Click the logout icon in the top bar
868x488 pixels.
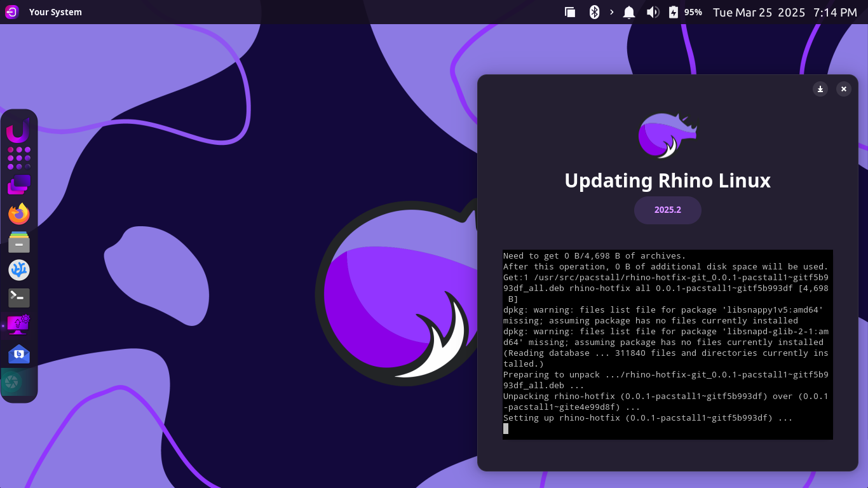coord(11,11)
